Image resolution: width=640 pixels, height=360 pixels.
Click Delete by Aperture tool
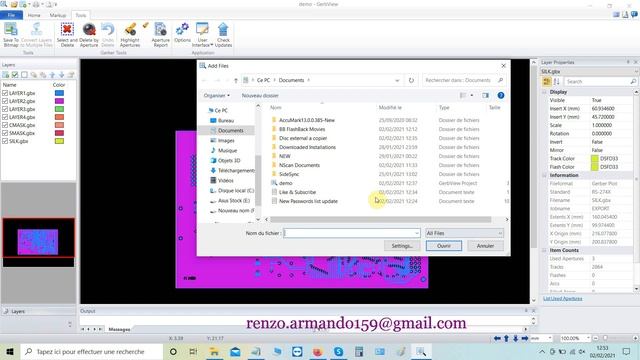[x=89, y=35]
